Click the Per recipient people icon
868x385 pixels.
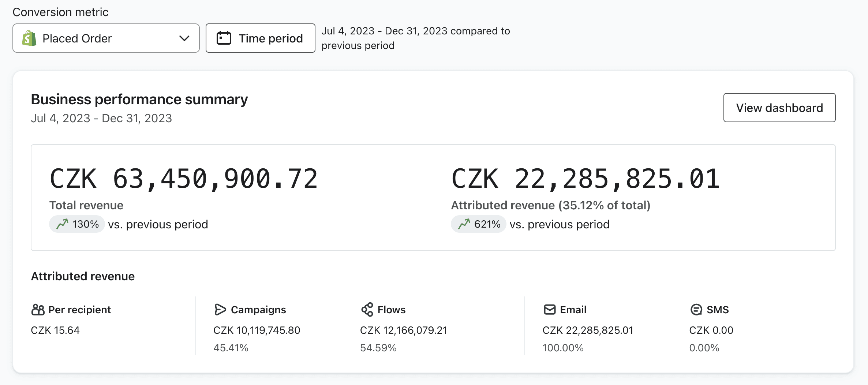[38, 310]
